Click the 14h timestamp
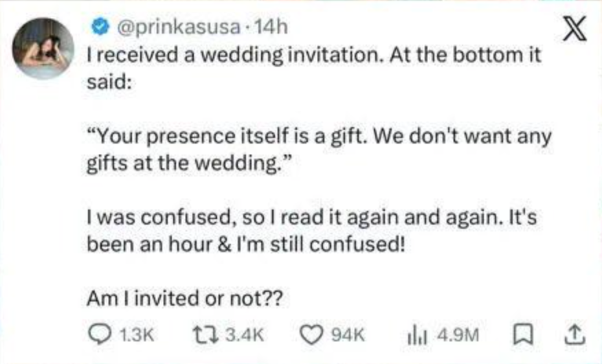Screen dimensions: 602x364 pos(269,27)
